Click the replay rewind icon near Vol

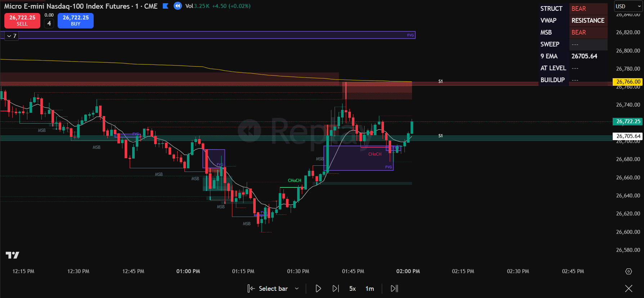tap(178, 6)
